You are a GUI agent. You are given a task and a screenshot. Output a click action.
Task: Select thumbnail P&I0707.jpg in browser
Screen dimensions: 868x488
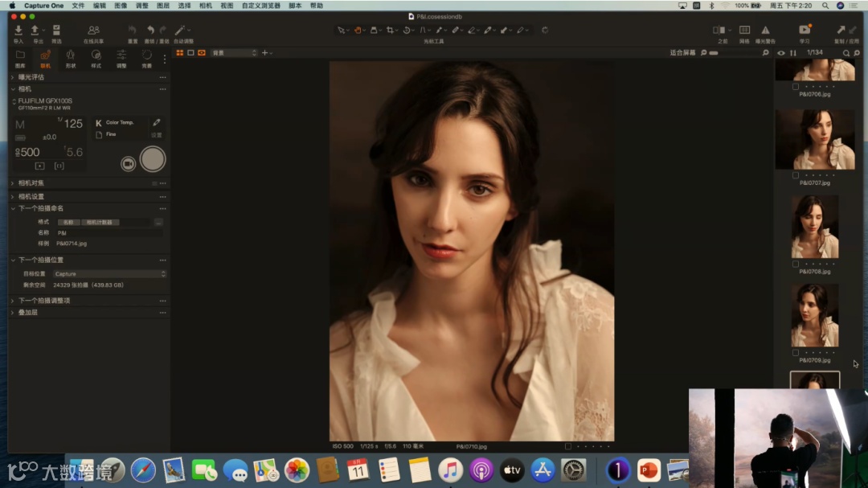(815, 139)
